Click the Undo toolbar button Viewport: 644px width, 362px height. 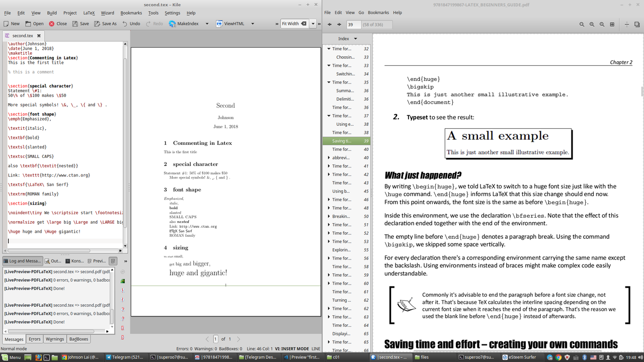131,24
